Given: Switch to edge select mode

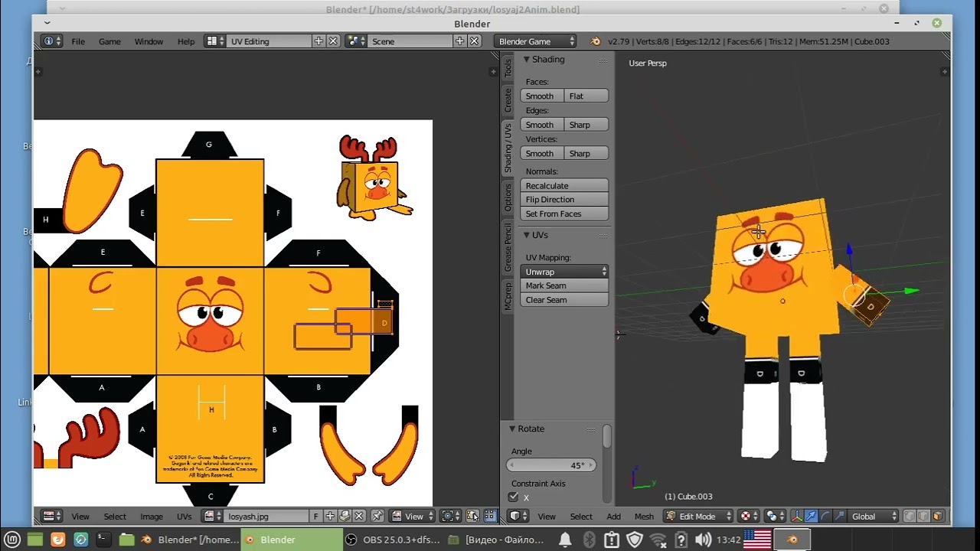Looking at the screenshot, I should 924,517.
